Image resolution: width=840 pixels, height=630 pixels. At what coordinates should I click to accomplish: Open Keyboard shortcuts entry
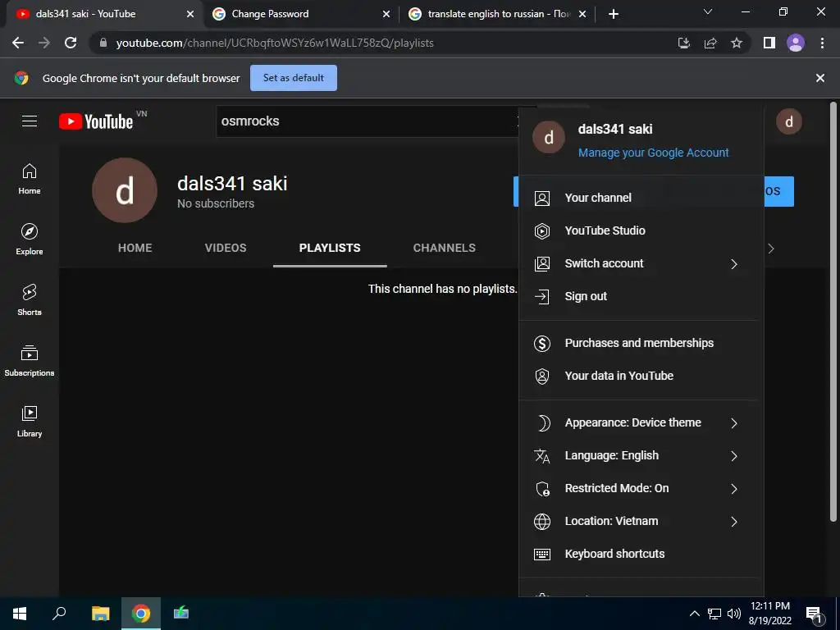click(x=641, y=554)
